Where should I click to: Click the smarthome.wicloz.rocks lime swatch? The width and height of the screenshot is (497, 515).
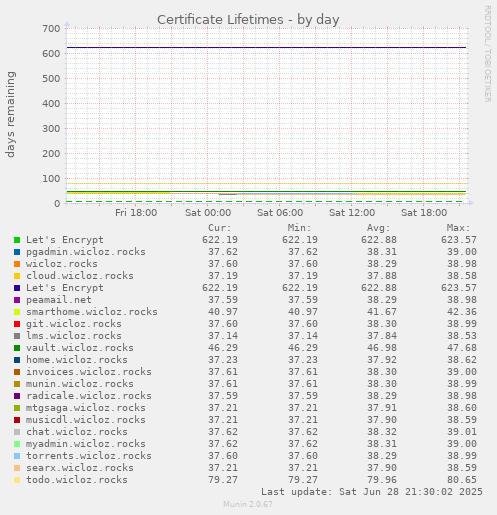tap(17, 312)
